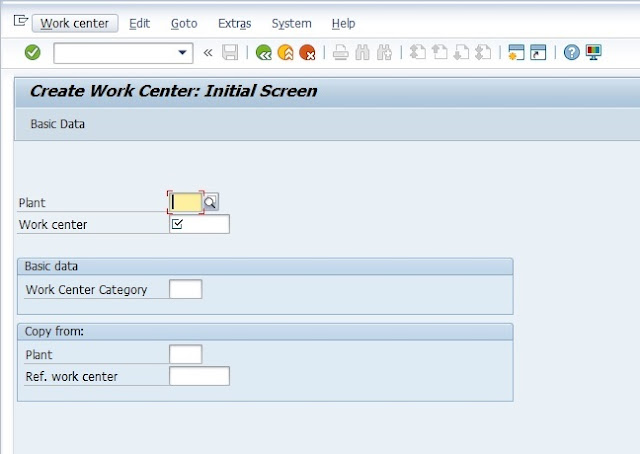
Task: Click the First Page icon
Action: tap(418, 53)
